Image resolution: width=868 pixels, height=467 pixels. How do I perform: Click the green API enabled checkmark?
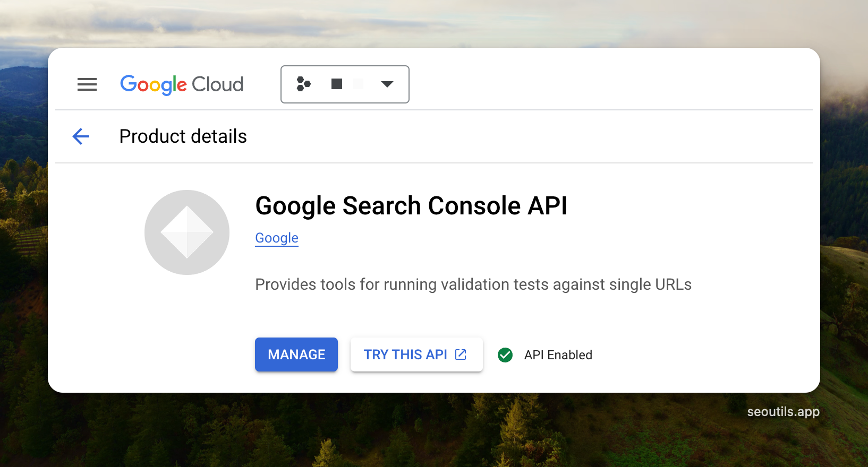(505, 355)
